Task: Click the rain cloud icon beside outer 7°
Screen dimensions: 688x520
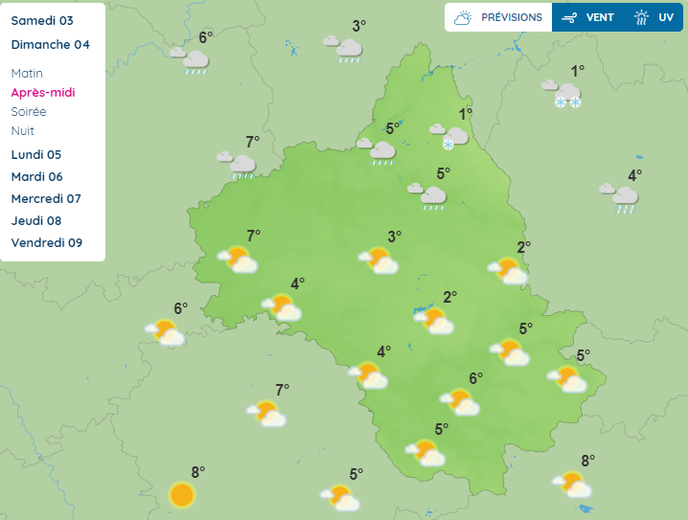Action: [x=236, y=165]
